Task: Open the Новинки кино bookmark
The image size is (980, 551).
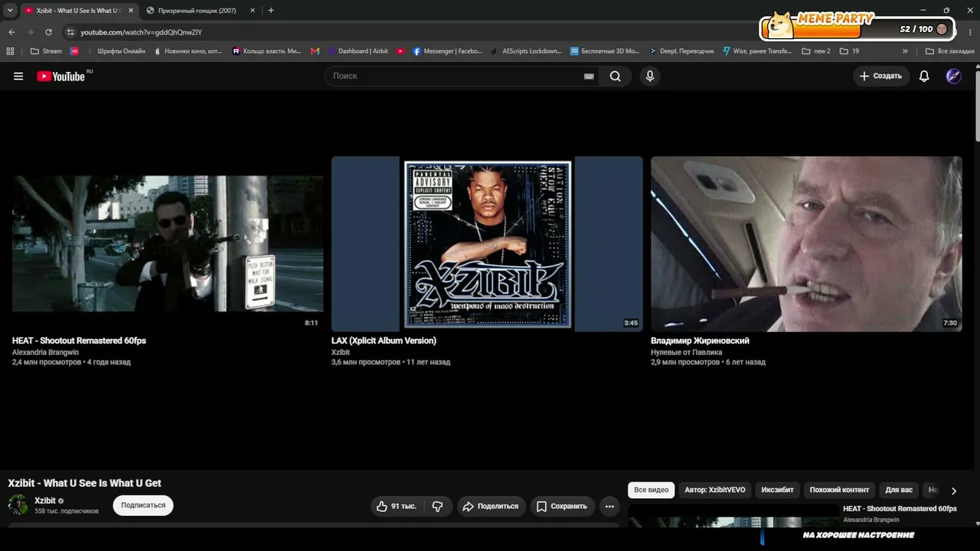Action: pos(188,51)
